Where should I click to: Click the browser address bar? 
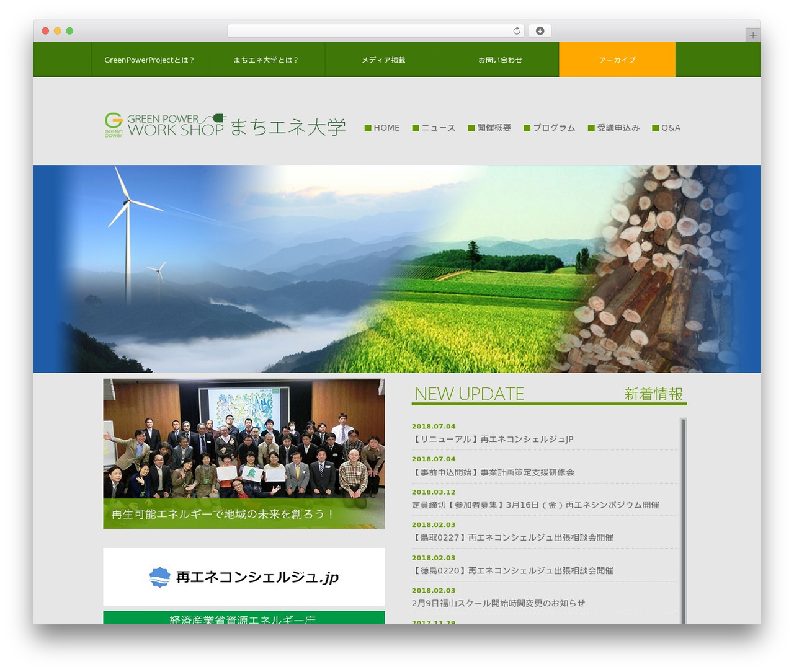(375, 31)
